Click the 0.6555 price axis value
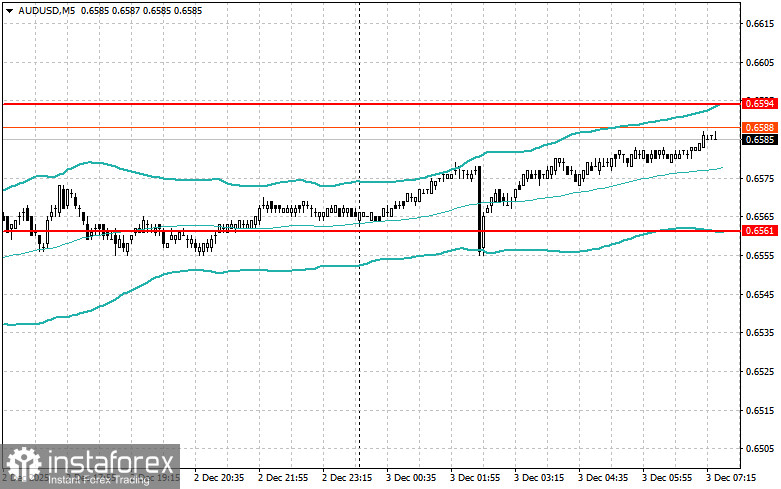The image size is (781, 489). pyautogui.click(x=760, y=255)
